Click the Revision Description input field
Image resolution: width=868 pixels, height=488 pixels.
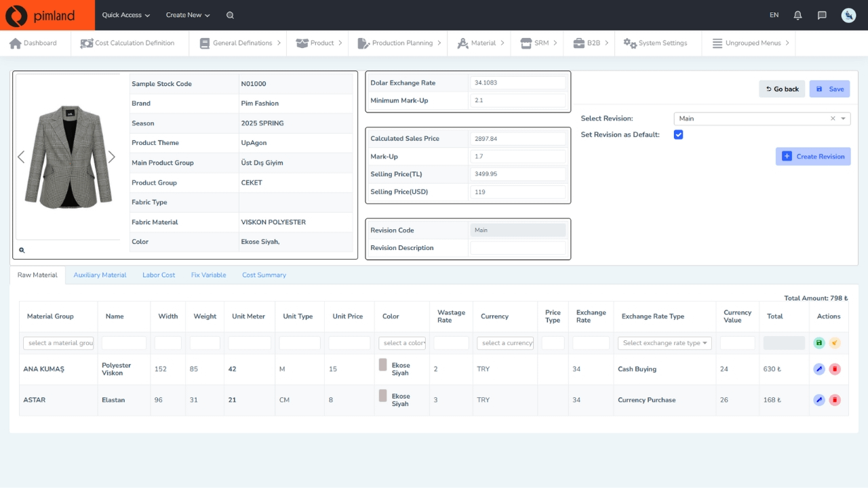[x=517, y=248]
